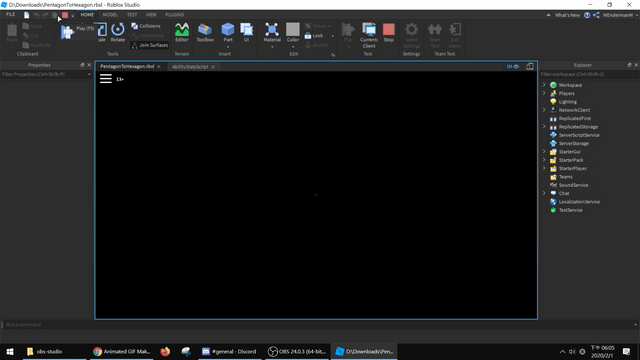Switch to Chrome Animated GIF Maker window
The height and width of the screenshot is (360, 640).
click(x=122, y=351)
